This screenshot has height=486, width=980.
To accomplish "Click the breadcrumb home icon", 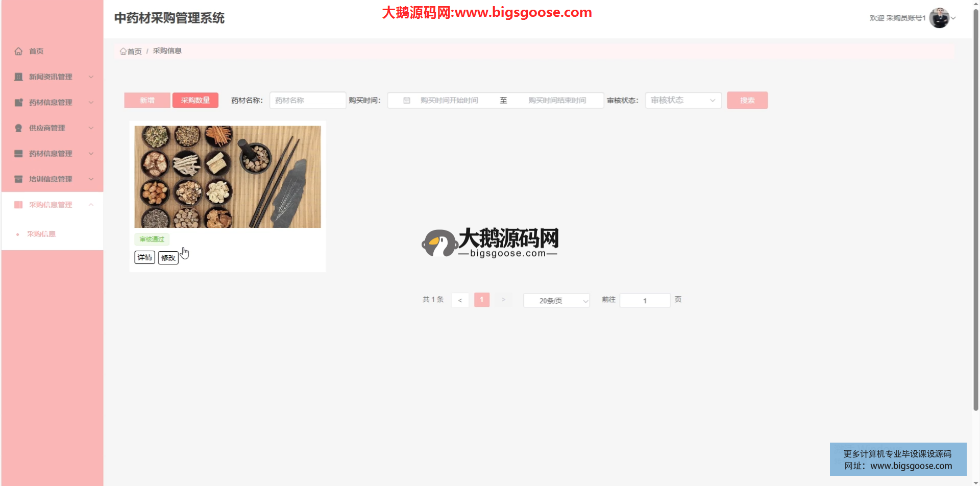I will [123, 51].
